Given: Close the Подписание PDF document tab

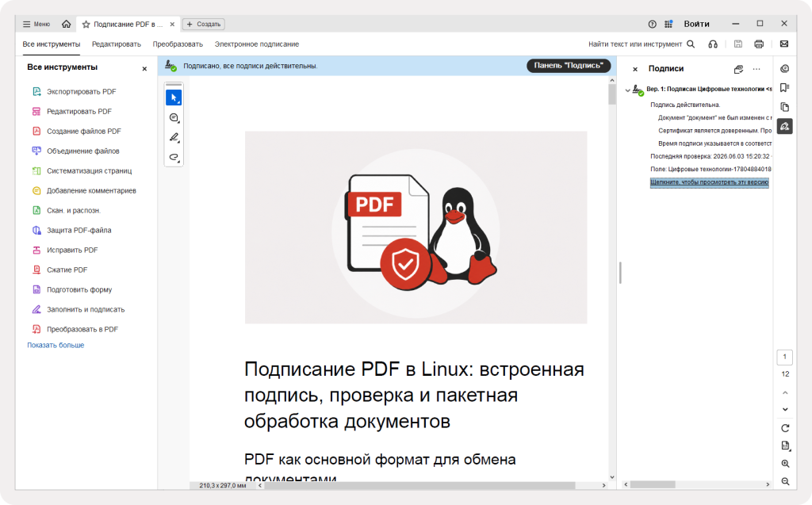Looking at the screenshot, I should click(172, 25).
